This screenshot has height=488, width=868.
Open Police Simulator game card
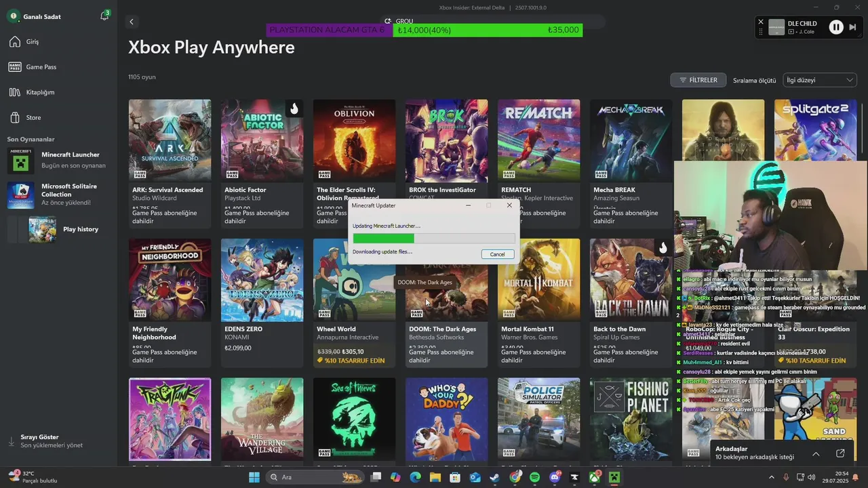[x=538, y=422]
